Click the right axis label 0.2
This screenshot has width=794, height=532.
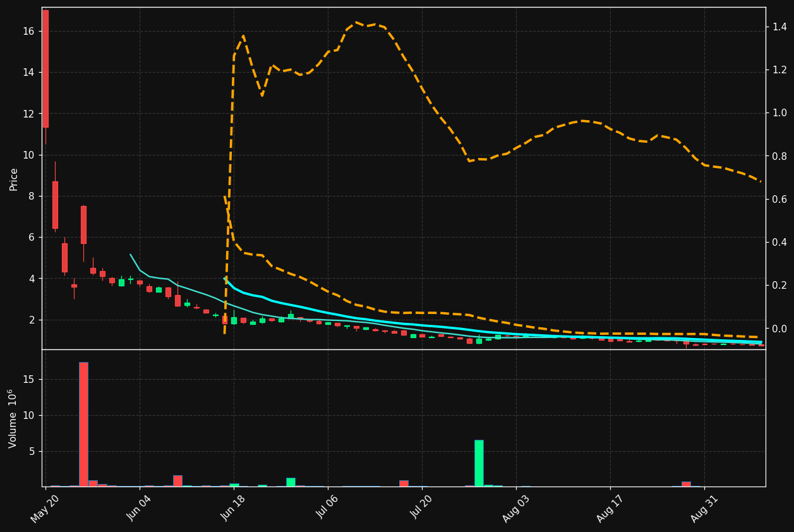(779, 286)
